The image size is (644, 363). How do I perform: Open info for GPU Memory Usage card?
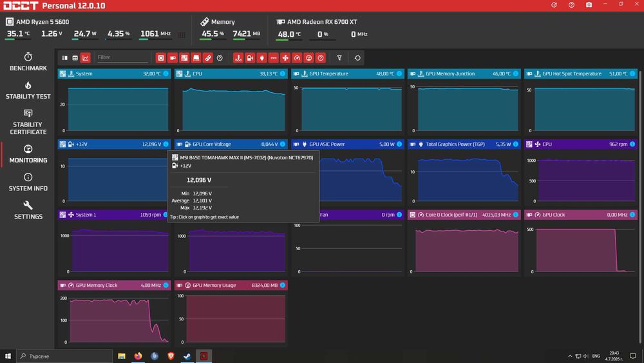(x=283, y=285)
